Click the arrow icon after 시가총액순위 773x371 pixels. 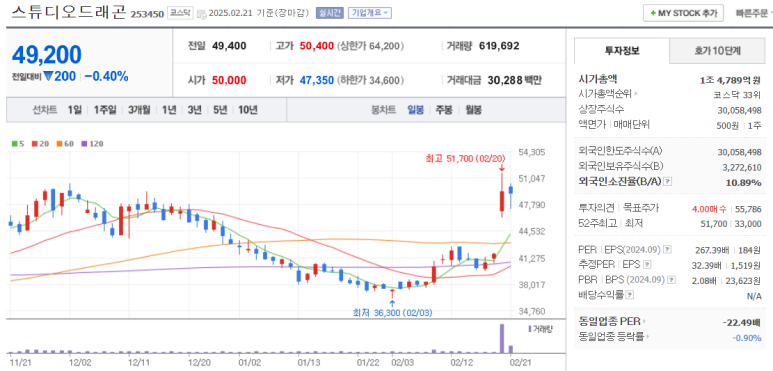tap(636, 94)
